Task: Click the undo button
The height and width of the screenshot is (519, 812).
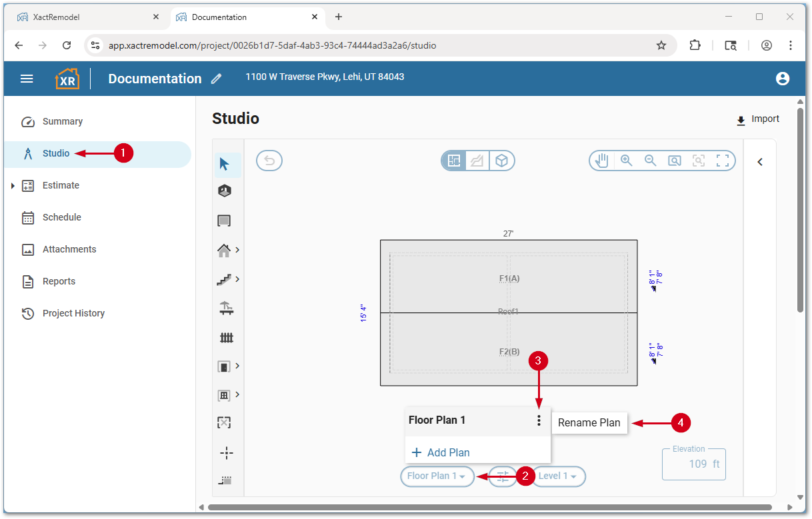Action: pyautogui.click(x=269, y=161)
